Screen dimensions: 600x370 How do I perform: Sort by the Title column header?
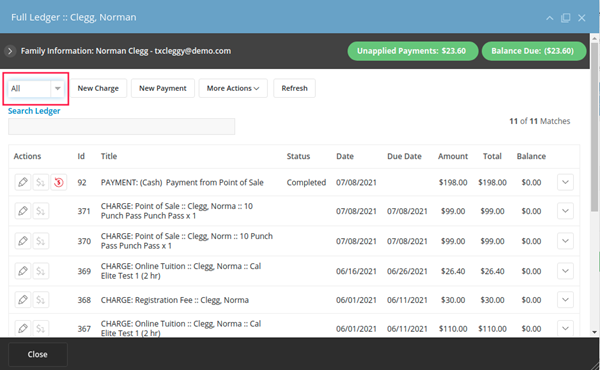(x=109, y=156)
